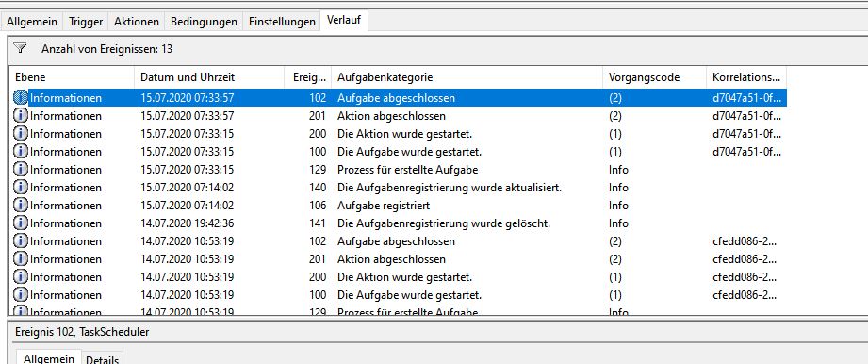Click info icon of 07:33:15 event 200 row
Image resolution: width=868 pixels, height=364 pixels.
(x=21, y=134)
